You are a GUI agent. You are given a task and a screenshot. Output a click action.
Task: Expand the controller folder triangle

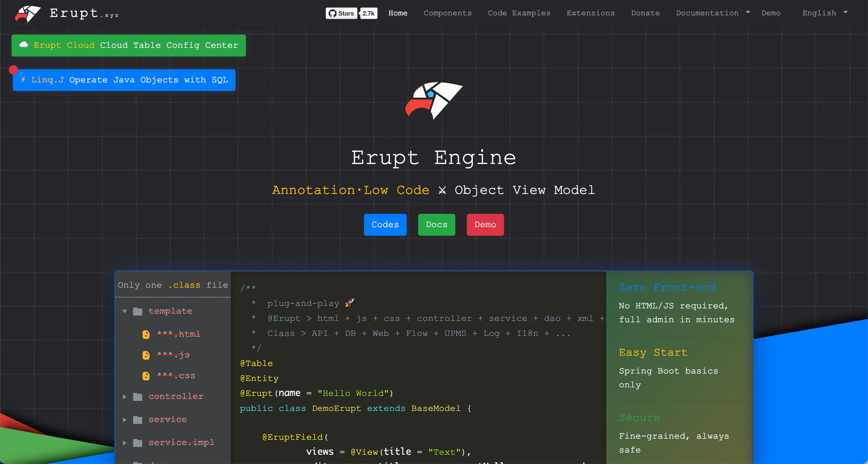pyautogui.click(x=125, y=397)
